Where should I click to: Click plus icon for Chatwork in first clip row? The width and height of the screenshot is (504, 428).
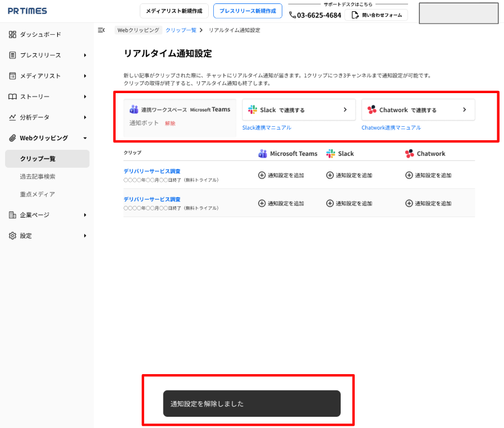(x=409, y=175)
